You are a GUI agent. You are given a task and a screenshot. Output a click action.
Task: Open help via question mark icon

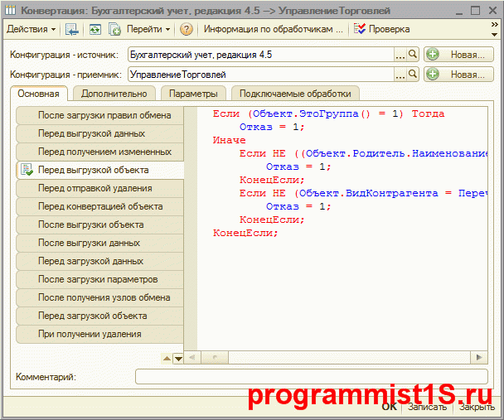187,30
